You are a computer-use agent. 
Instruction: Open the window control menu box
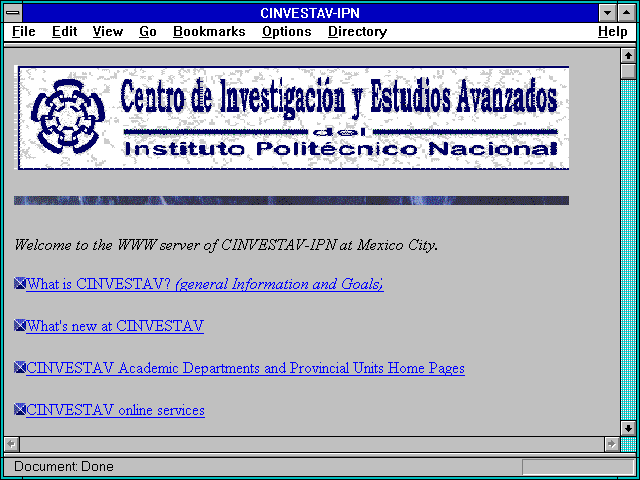[13, 13]
